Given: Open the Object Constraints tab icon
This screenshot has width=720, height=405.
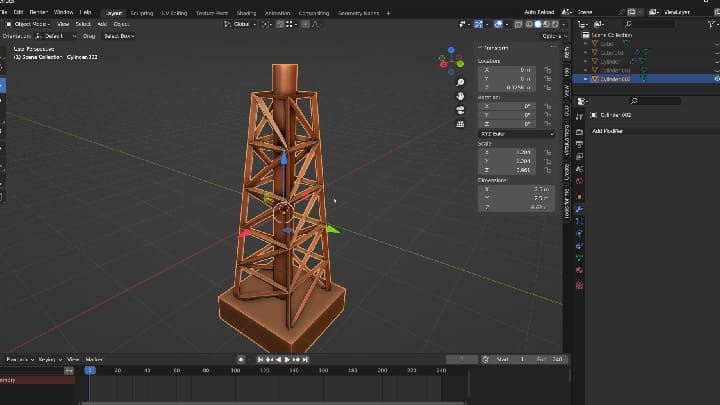Looking at the screenshot, I should pyautogui.click(x=579, y=246).
